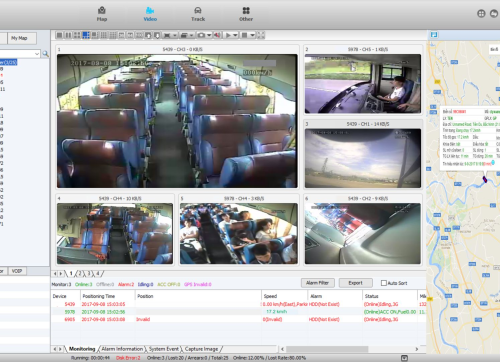Open the dropdown next to the play button
500x362 pixels.
tap(235, 35)
